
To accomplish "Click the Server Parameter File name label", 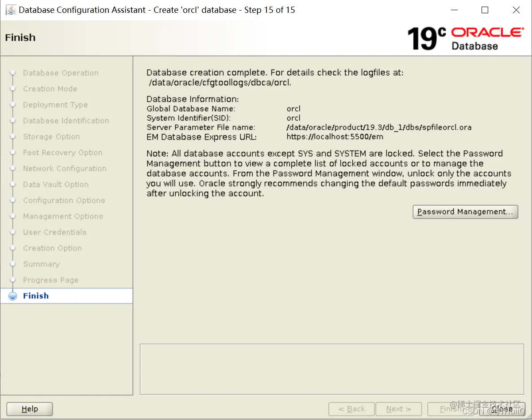I will tap(200, 127).
